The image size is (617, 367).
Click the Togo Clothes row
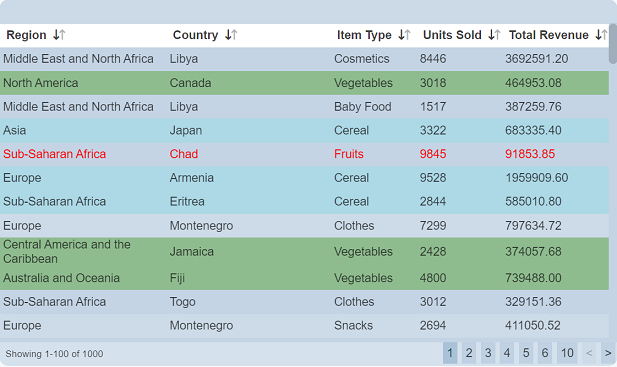(304, 302)
